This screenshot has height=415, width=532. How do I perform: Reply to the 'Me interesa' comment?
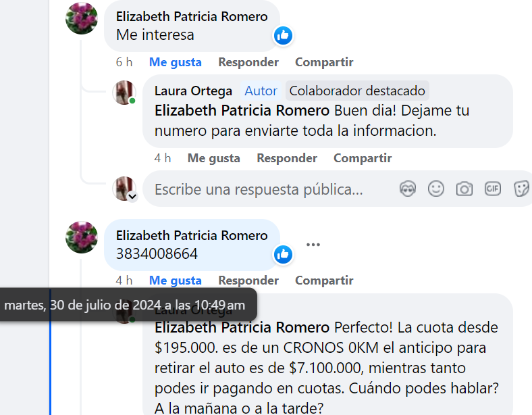pos(248,62)
